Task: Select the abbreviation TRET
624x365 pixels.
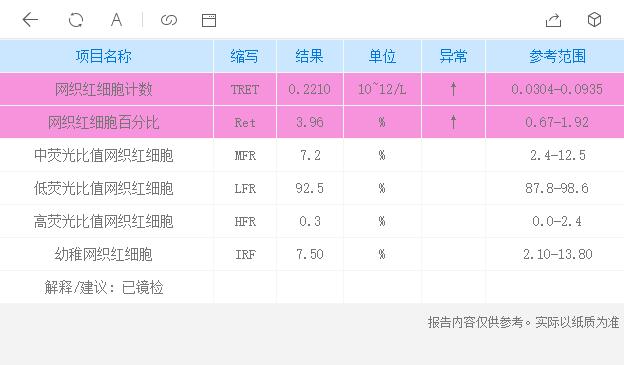Action: click(245, 90)
